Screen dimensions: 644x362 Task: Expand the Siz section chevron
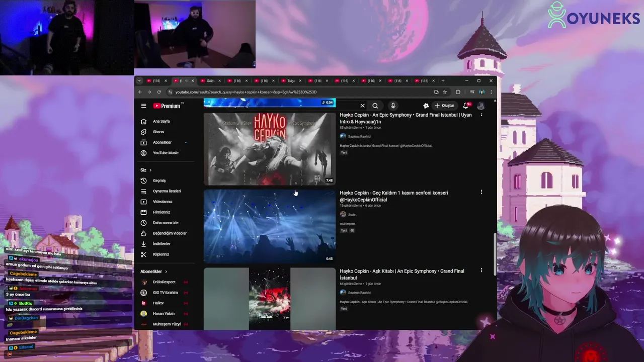[x=150, y=170]
